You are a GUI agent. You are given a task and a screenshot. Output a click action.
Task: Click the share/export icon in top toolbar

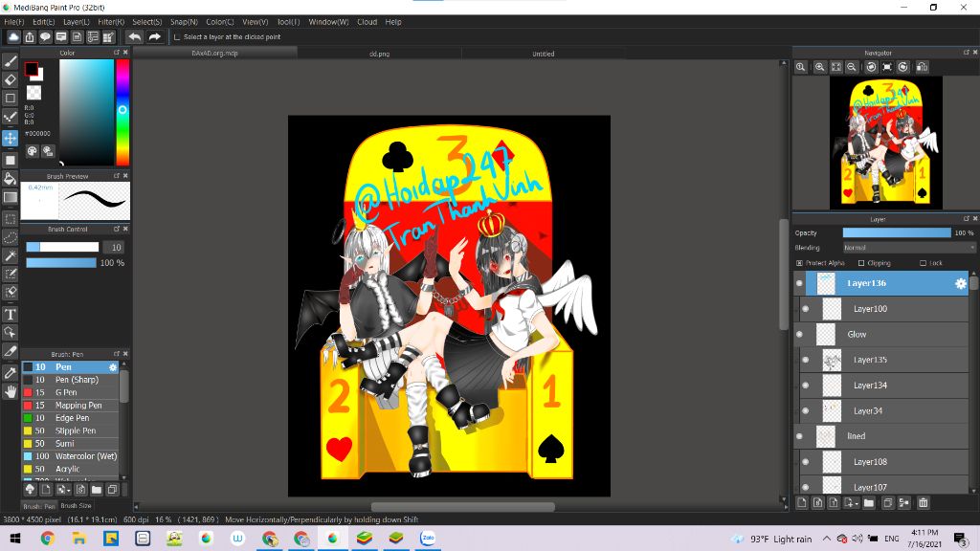30,37
